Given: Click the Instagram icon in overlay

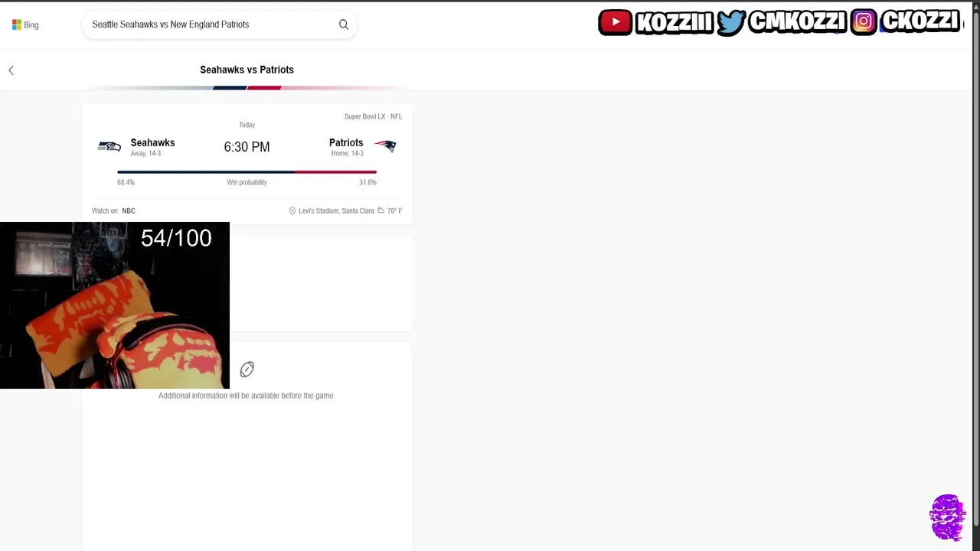Looking at the screenshot, I should click(863, 22).
